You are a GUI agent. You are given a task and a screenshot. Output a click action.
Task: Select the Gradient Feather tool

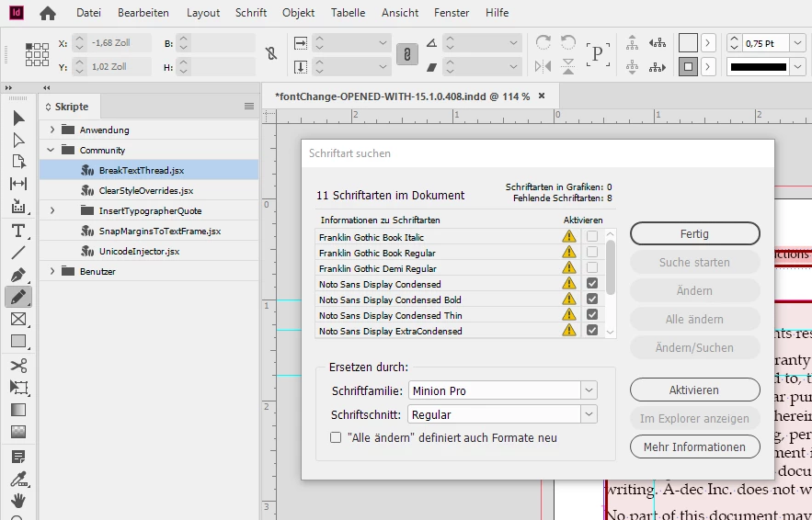point(18,432)
